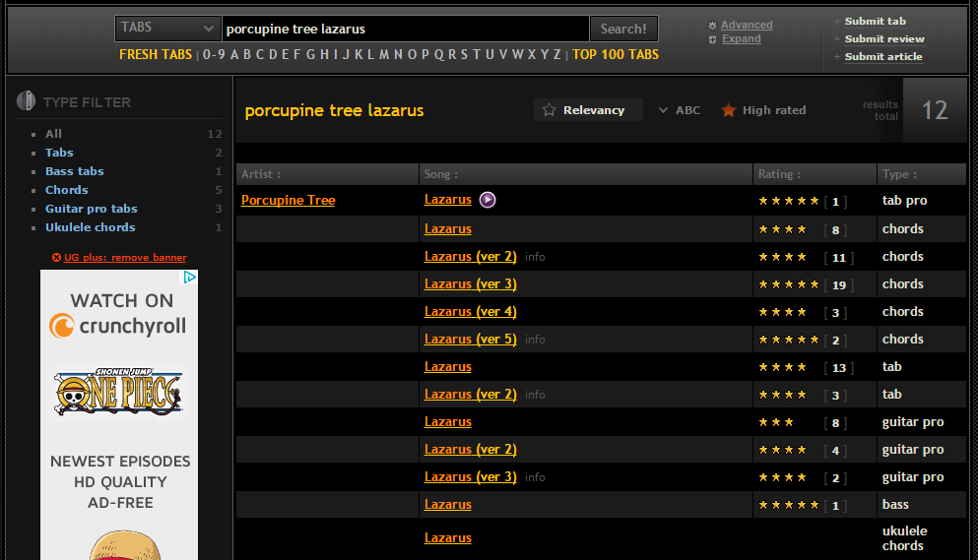Open Lazarus tab rated by 13
Screen dimensions: 978x560
click(448, 367)
